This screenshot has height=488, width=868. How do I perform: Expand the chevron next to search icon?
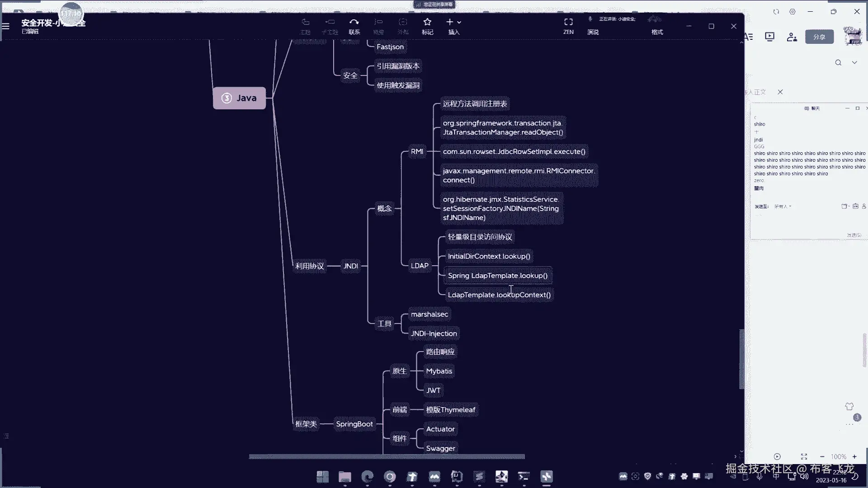(x=854, y=63)
